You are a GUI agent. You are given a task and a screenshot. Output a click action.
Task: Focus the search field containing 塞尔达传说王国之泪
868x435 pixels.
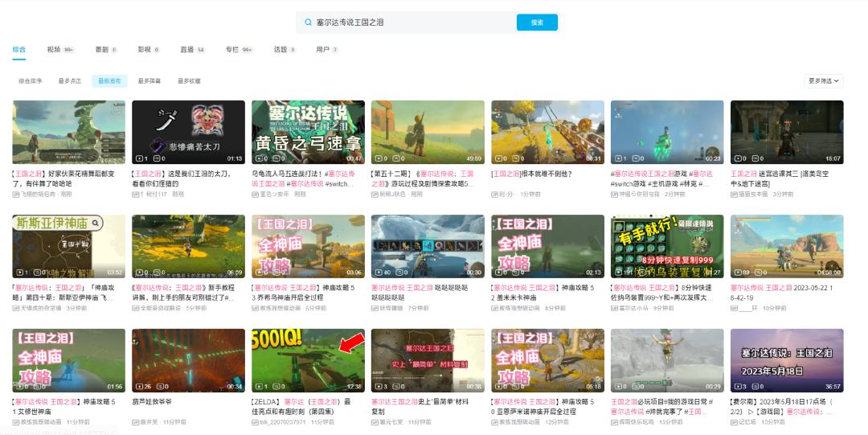coord(406,23)
